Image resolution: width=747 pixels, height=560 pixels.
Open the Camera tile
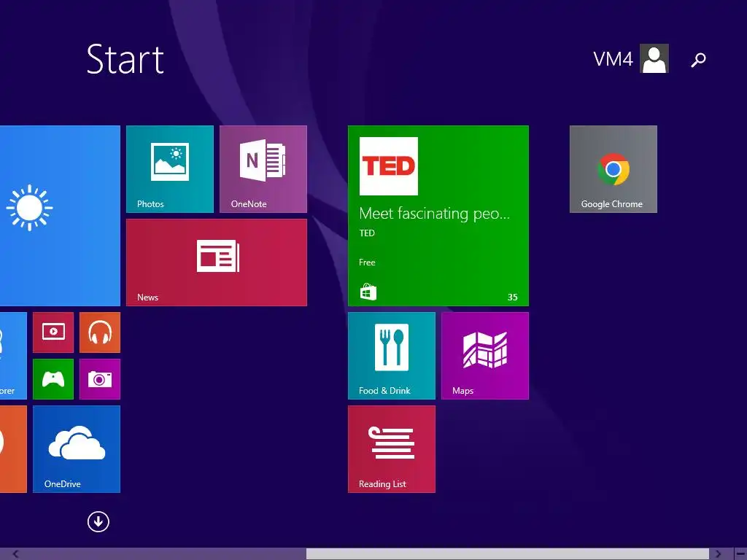(99, 379)
